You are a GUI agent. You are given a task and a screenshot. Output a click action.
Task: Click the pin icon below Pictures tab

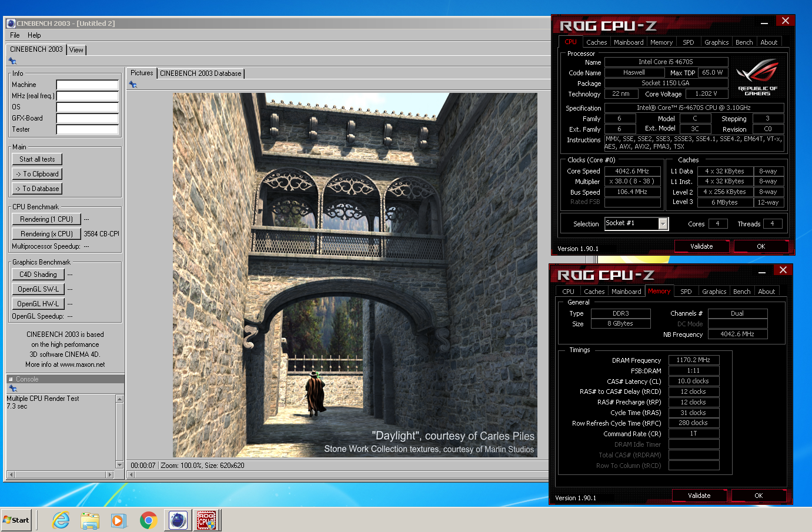pyautogui.click(x=133, y=85)
